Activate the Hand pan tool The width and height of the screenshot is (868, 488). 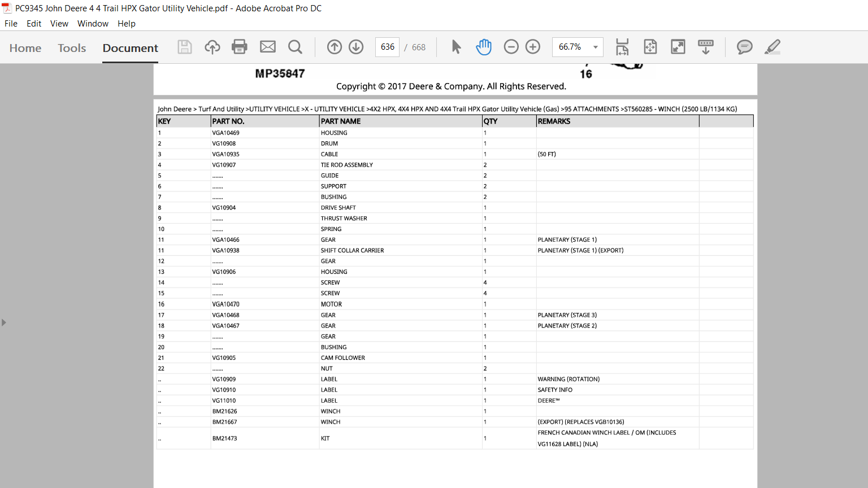pyautogui.click(x=484, y=47)
